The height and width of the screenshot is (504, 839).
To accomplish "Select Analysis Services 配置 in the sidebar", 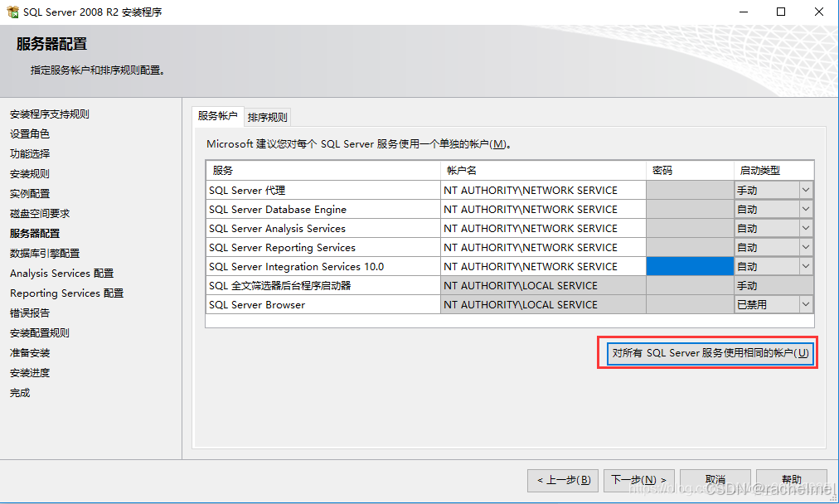I will 61,273.
